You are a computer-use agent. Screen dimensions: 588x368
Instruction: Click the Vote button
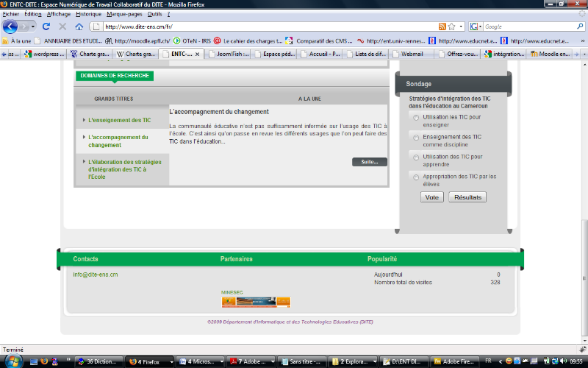pos(432,197)
